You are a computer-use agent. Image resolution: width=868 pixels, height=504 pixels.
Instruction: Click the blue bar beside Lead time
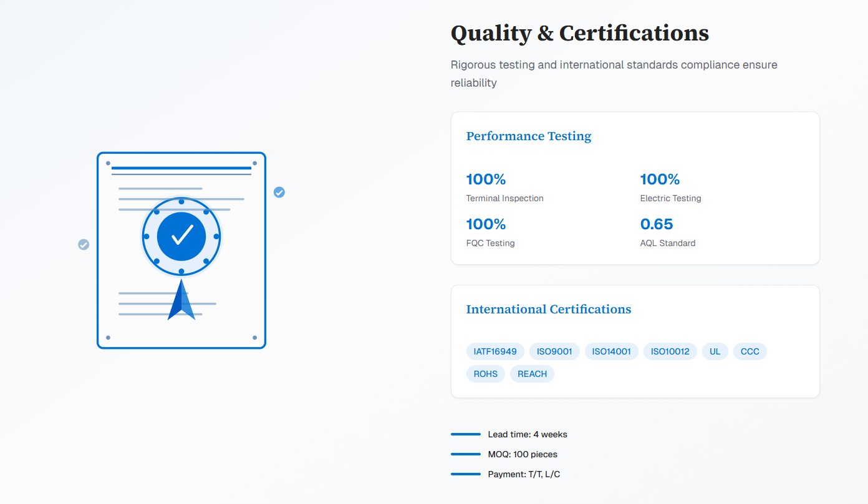tap(466, 434)
